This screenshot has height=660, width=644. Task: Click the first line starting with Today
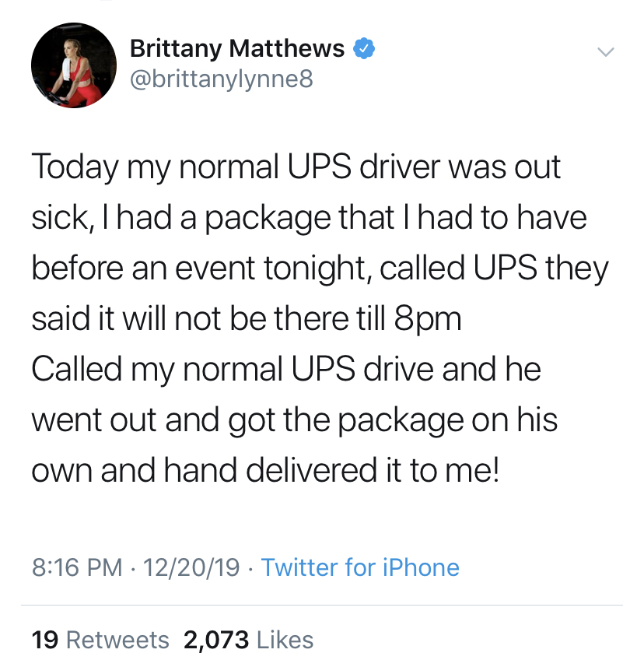click(x=296, y=167)
